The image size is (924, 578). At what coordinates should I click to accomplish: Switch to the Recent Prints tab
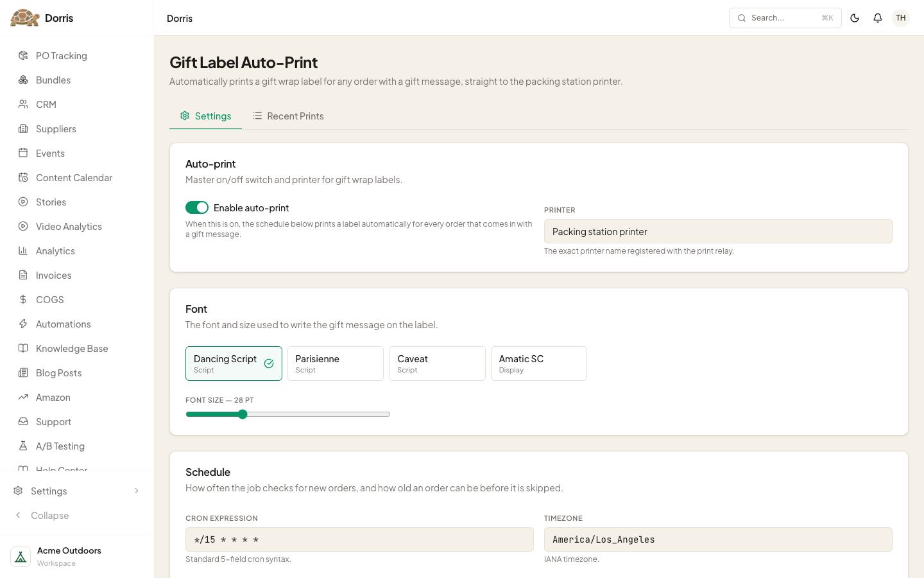pyautogui.click(x=288, y=116)
